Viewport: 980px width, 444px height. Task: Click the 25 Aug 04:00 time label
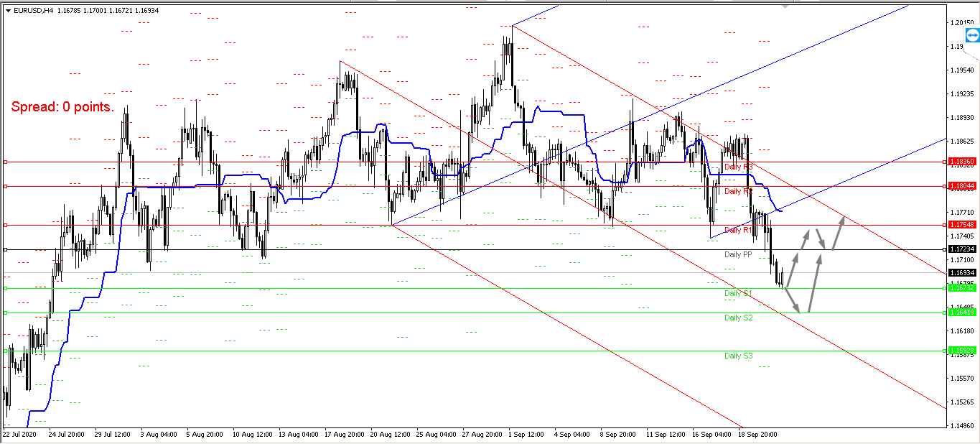437,435
